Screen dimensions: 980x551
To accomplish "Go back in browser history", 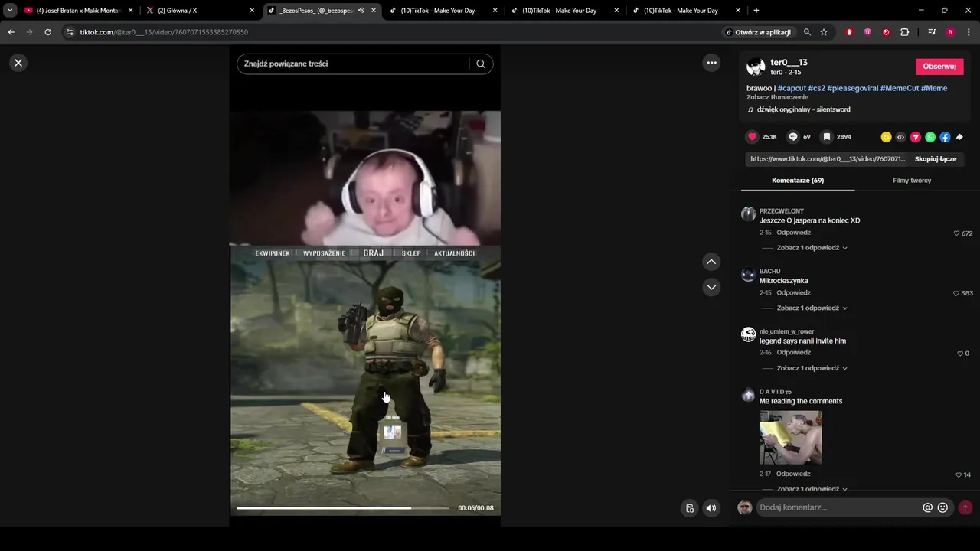I will pos(11,32).
